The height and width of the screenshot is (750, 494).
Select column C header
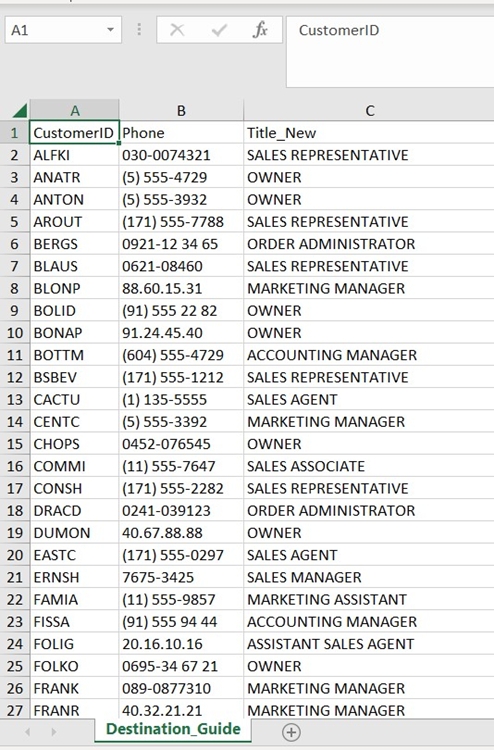pyautogui.click(x=369, y=110)
